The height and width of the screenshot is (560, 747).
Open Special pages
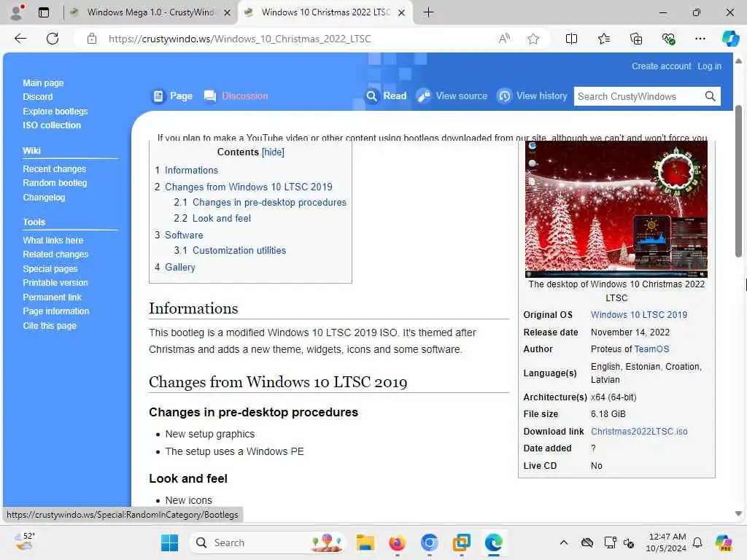50,268
